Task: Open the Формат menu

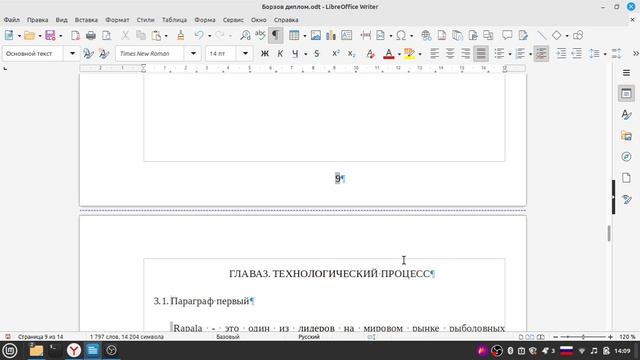Action: click(x=117, y=20)
